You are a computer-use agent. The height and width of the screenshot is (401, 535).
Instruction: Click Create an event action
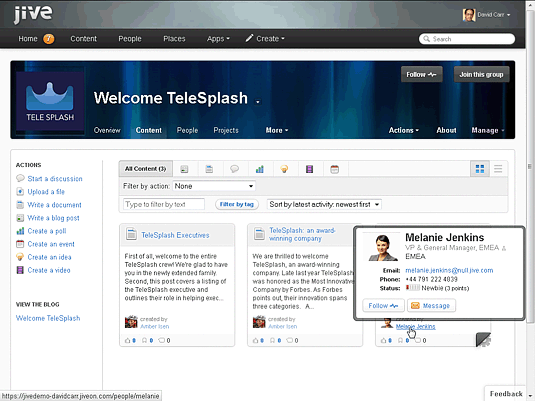(51, 244)
